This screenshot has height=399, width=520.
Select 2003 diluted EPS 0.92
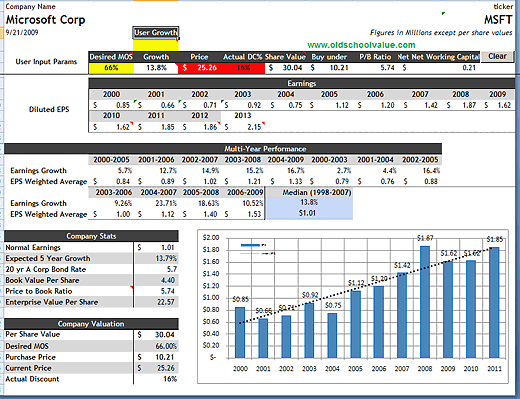pyautogui.click(x=243, y=105)
